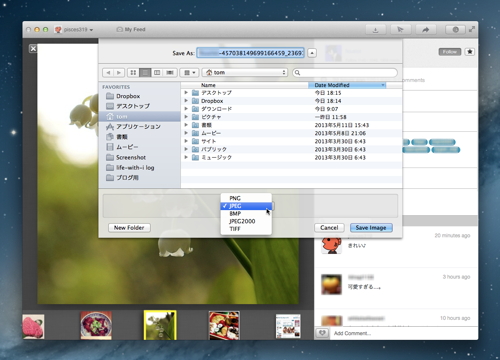Open the pink flower thumbnail
This screenshot has height=360, width=500.
pos(33,327)
